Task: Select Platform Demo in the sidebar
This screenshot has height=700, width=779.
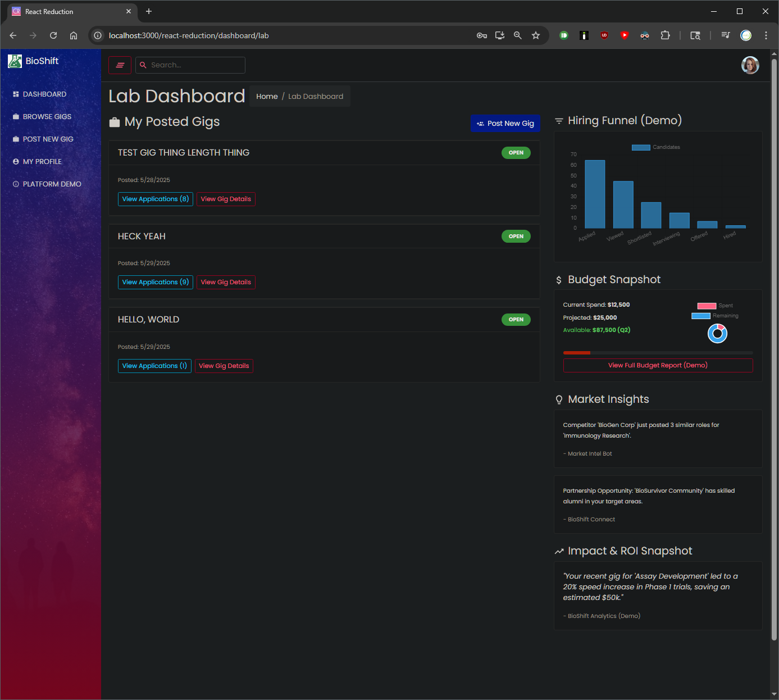Action: [52, 184]
